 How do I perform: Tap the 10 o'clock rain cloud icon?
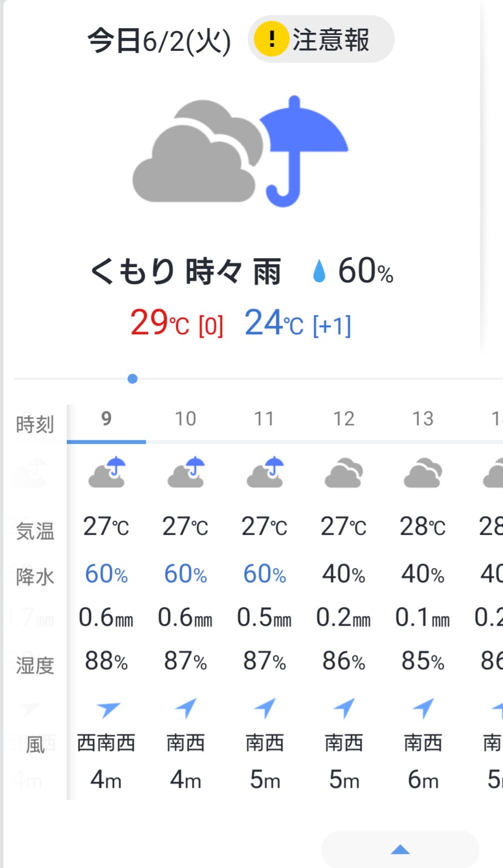pyautogui.click(x=186, y=472)
